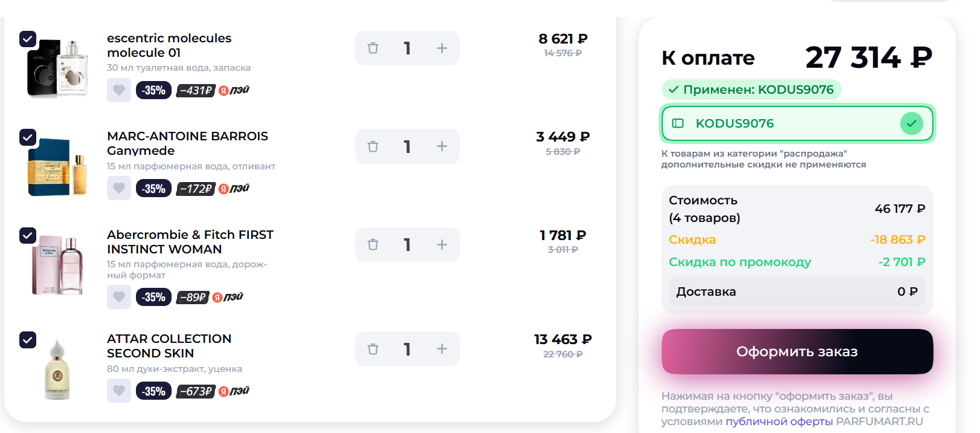Save ATTAR COLLECTION SECOND SKIN to favorites
Image resolution: width=980 pixels, height=433 pixels.
click(119, 391)
